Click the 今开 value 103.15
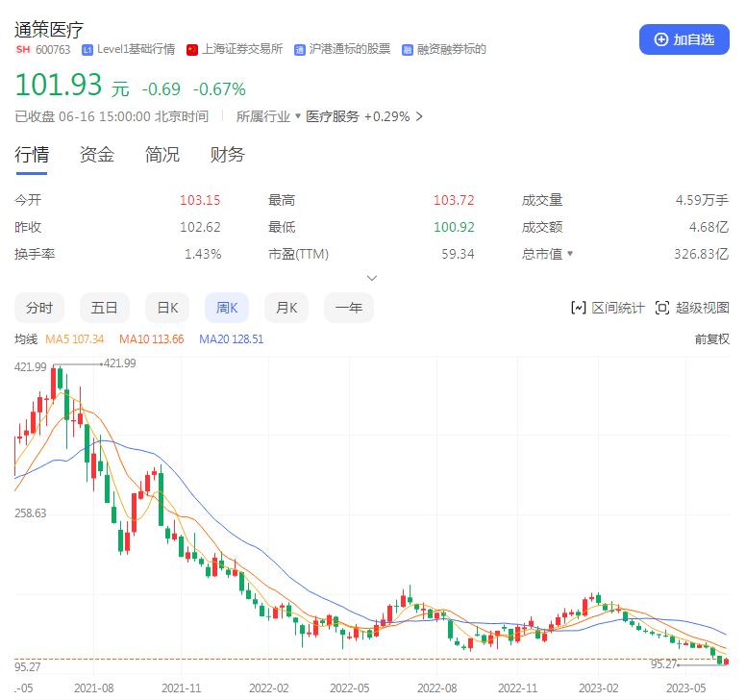Screen dimensions: 746x700 click(200, 200)
